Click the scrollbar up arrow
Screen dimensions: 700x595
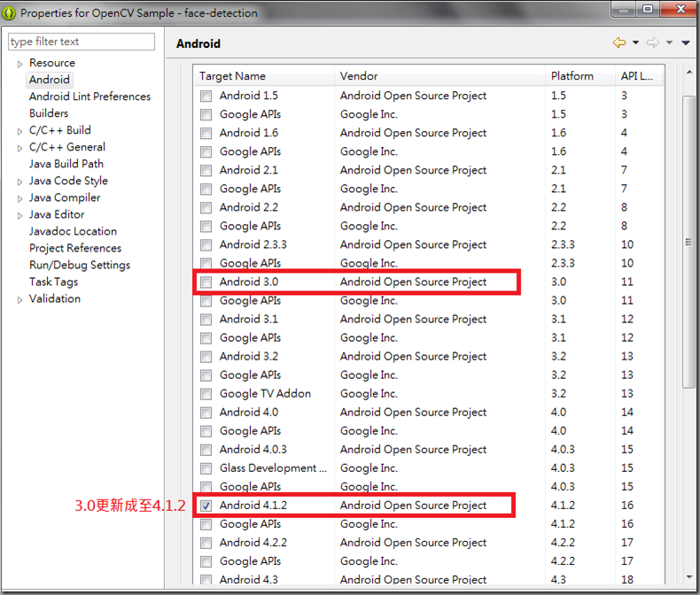[x=688, y=73]
